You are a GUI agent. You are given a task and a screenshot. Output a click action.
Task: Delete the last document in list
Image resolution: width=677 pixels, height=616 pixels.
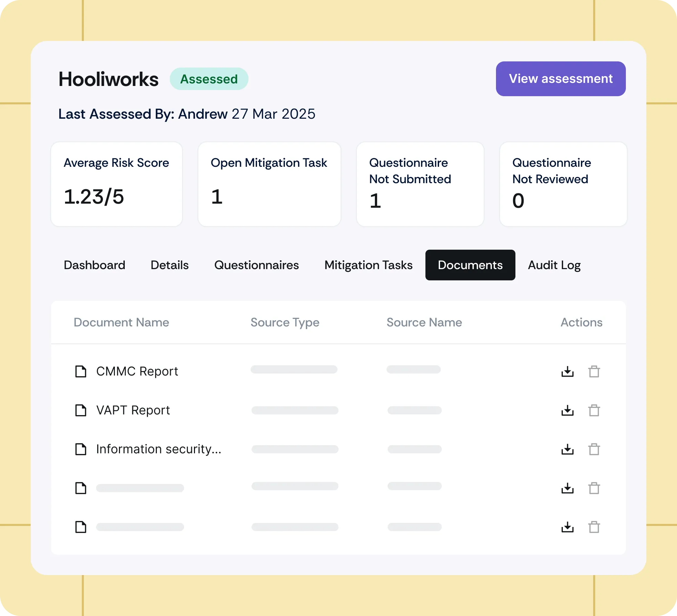[x=594, y=527]
